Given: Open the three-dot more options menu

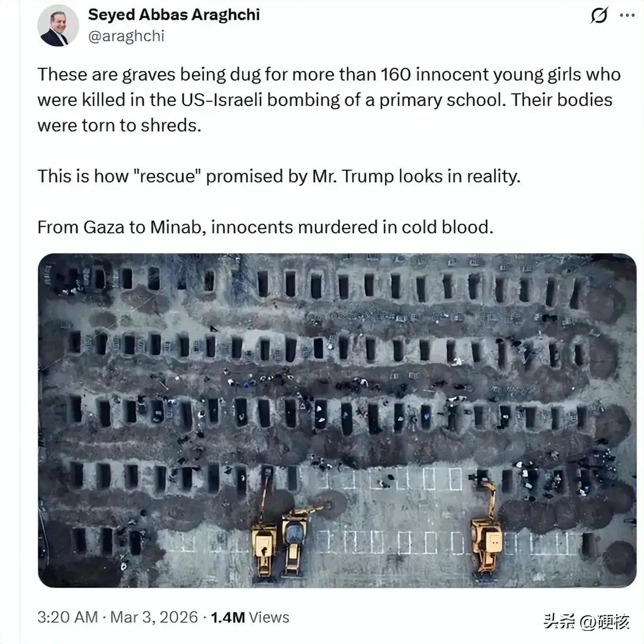Looking at the screenshot, I should [x=627, y=15].
